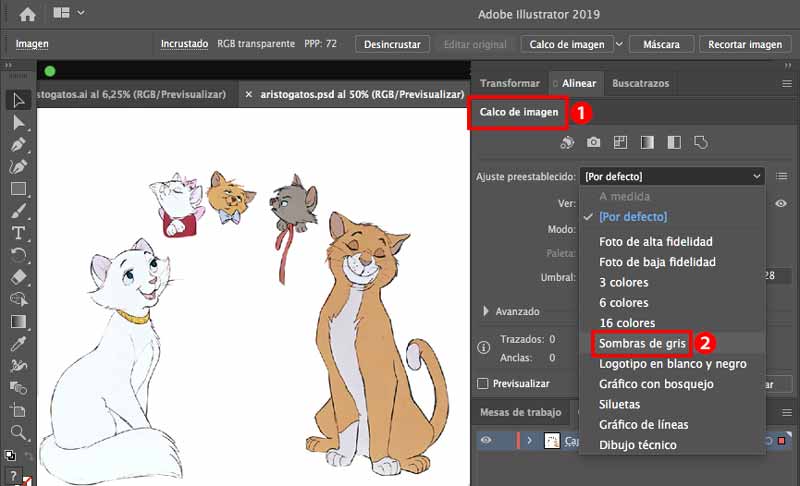This screenshot has width=800, height=486.
Task: Click the Grayscale preset icon
Action: coord(647,143)
